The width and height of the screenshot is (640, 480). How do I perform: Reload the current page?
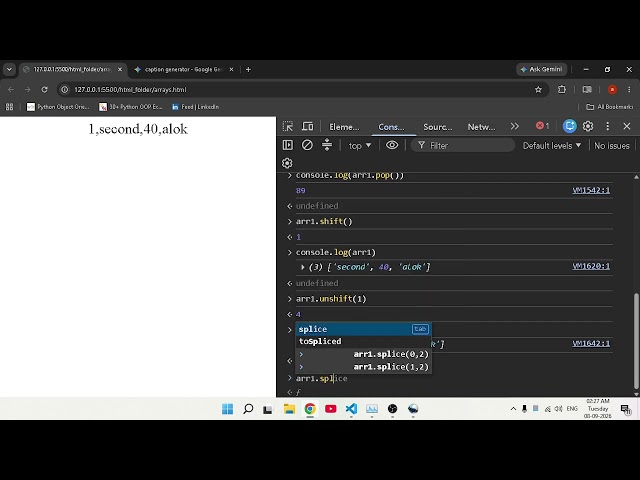click(x=44, y=89)
